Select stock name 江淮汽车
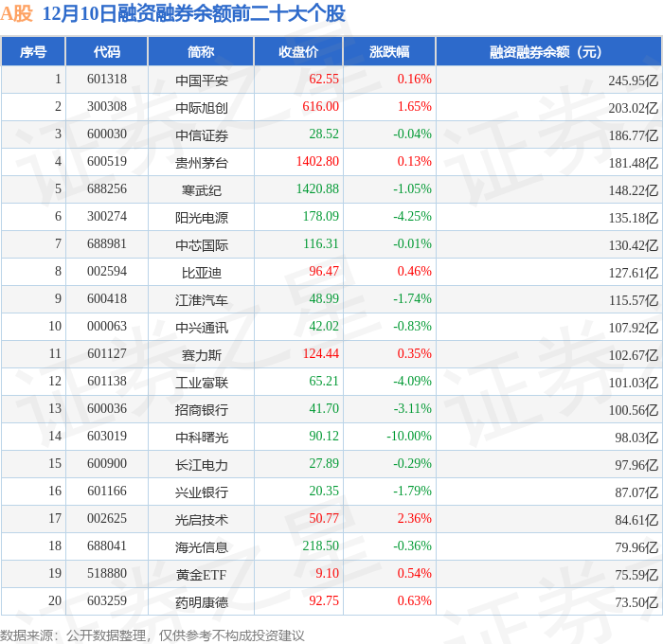 202,300
